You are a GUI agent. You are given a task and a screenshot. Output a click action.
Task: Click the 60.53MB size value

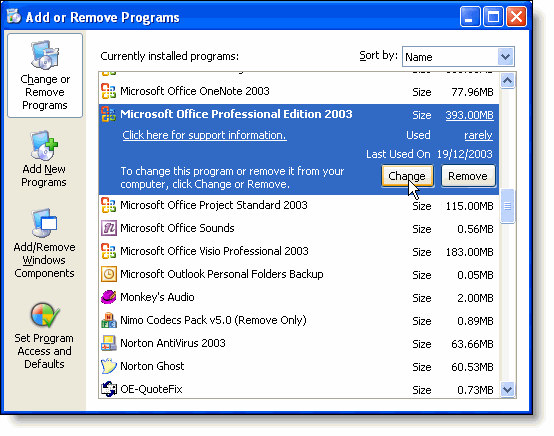point(472,367)
